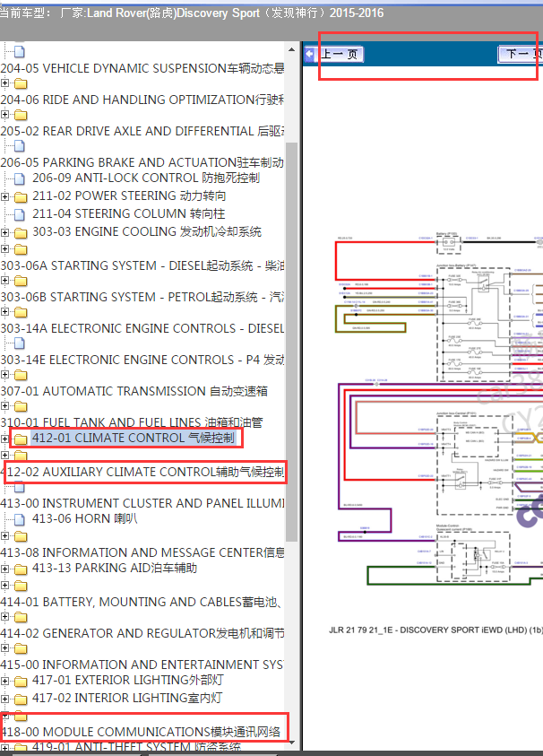Select 413-06 HORN 喇叭
543x756 pixels.
click(x=85, y=518)
